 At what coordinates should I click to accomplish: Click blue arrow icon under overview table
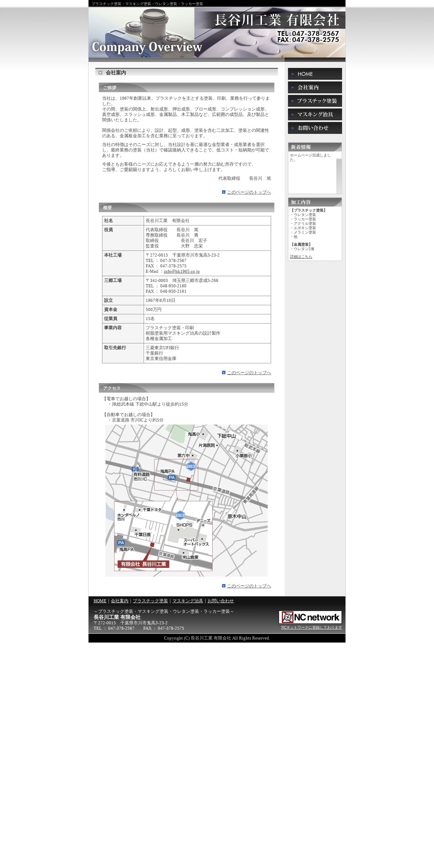tap(224, 372)
